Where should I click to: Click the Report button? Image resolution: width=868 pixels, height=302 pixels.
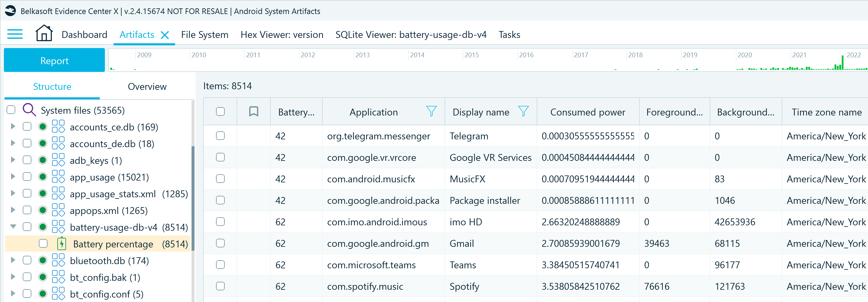54,60
